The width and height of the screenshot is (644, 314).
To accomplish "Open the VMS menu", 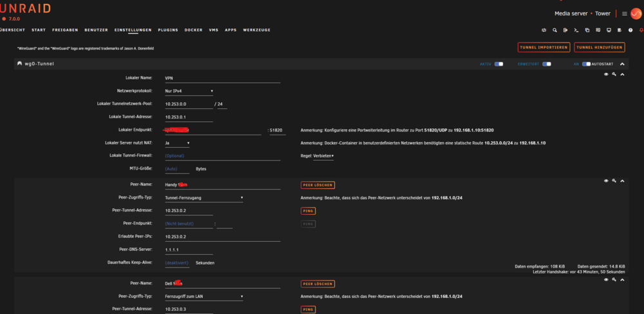I will 214,30.
